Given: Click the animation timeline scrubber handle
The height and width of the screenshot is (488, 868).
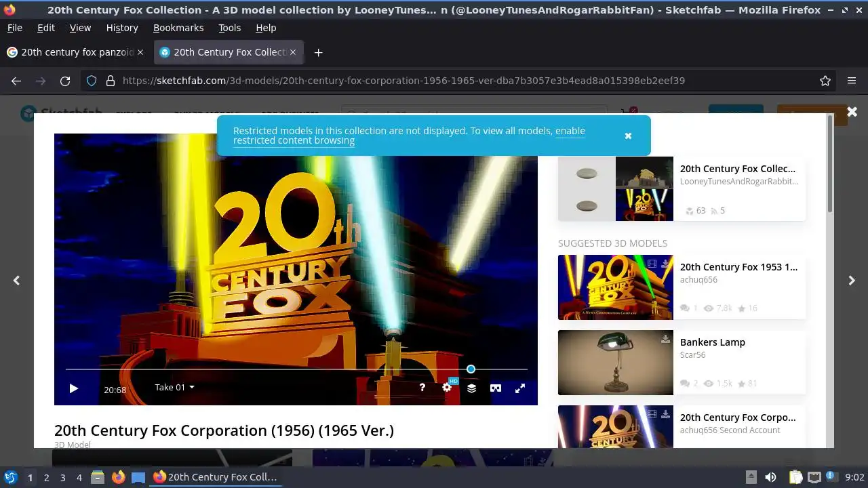Looking at the screenshot, I should click(x=471, y=369).
